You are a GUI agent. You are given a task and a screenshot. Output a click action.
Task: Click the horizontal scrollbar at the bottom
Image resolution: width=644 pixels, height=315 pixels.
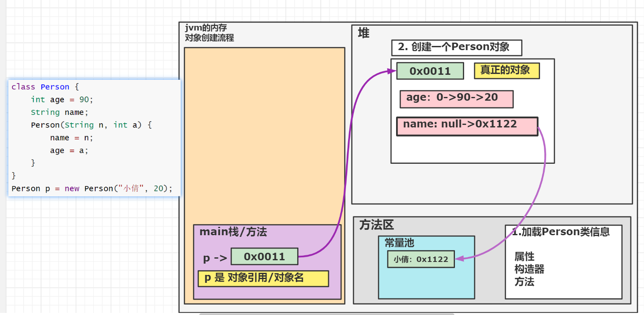click(327, 313)
